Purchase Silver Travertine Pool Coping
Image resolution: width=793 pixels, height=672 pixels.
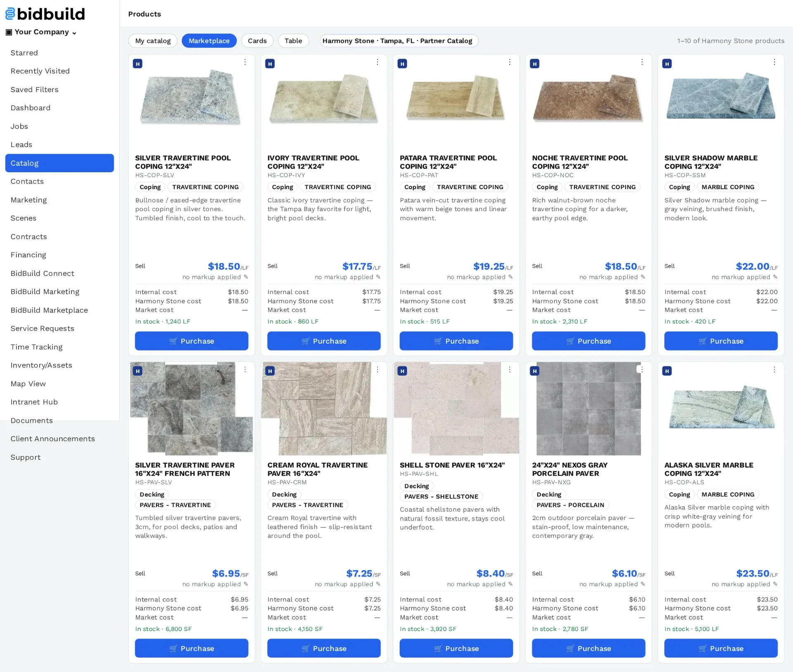[x=192, y=341]
